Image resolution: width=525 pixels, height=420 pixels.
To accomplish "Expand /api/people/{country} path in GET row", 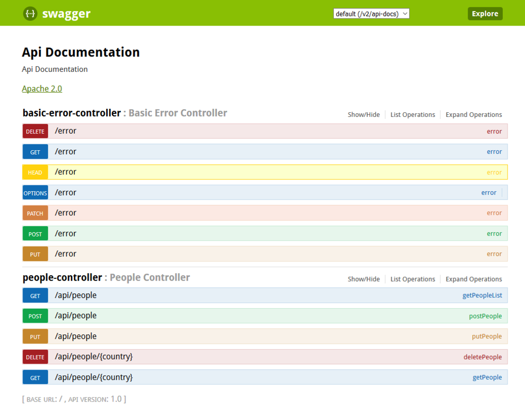I will [94, 377].
